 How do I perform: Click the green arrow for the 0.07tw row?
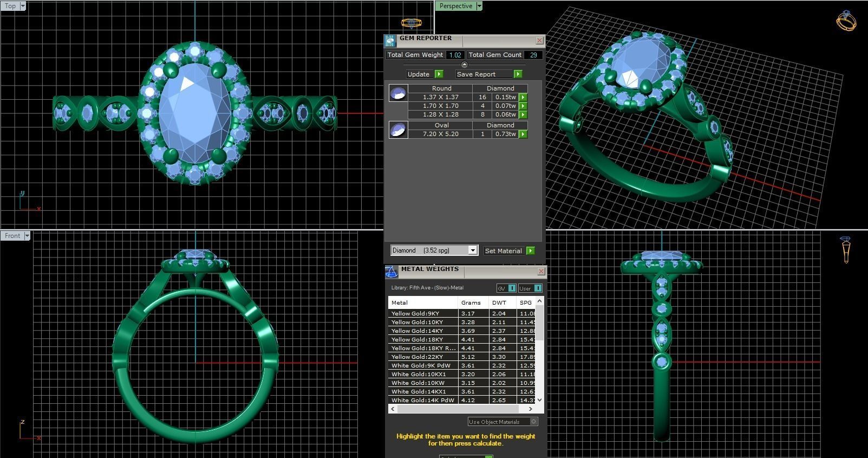(x=523, y=106)
